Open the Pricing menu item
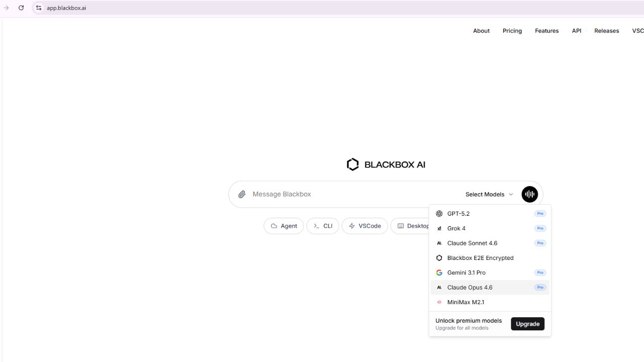Screen dimensions: 644x362 coord(512,31)
